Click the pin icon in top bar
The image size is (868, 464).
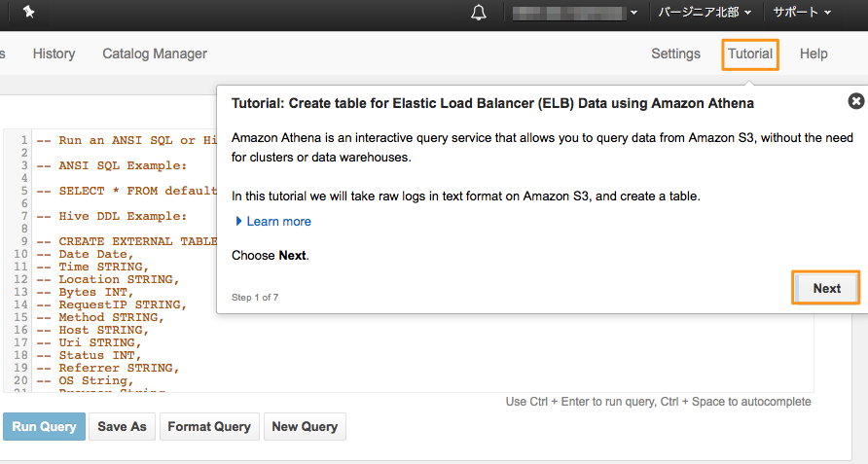tap(29, 12)
